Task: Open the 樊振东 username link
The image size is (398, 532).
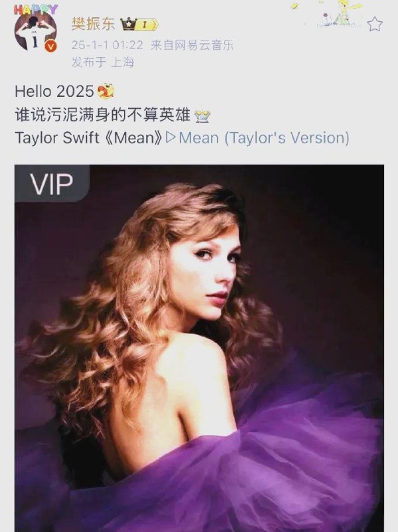Action: 94,24
